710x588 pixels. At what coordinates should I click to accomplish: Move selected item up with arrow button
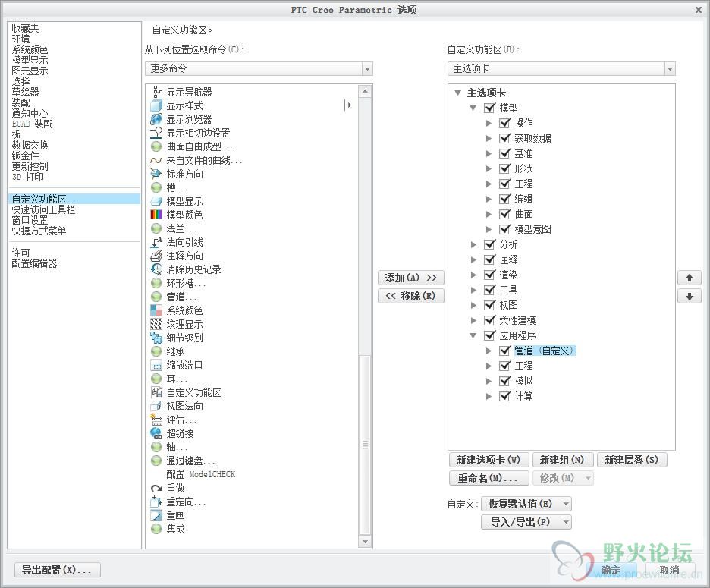[x=690, y=278]
